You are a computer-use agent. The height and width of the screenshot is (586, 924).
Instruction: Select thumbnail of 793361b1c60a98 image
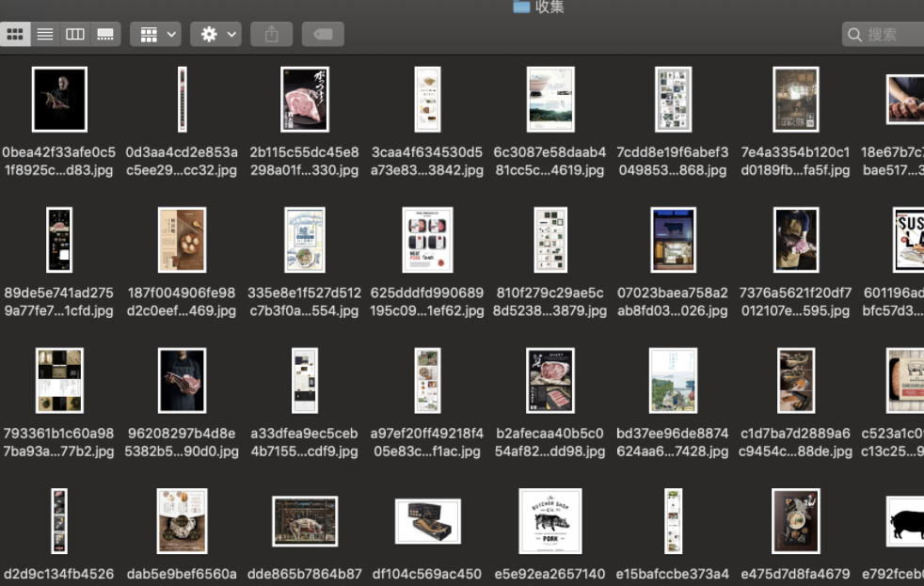[x=59, y=380]
